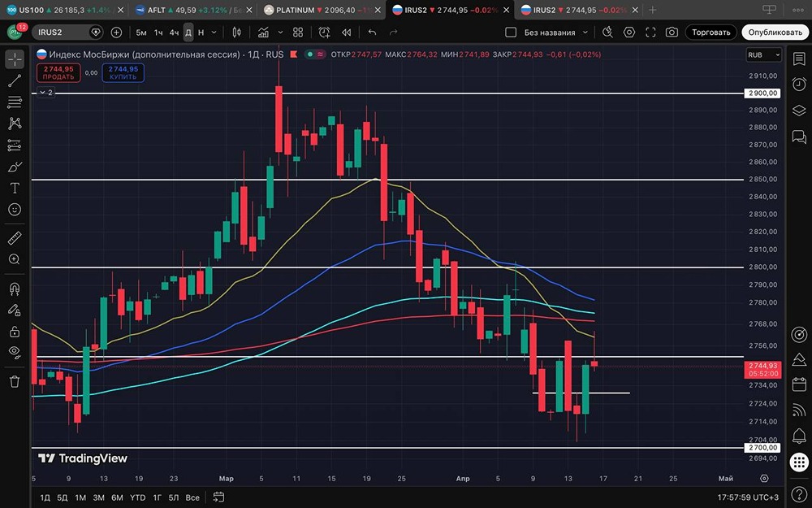Viewport: 812px width, 508px height.
Task: Open the forecasting and measurement tools
Action: pos(15,145)
